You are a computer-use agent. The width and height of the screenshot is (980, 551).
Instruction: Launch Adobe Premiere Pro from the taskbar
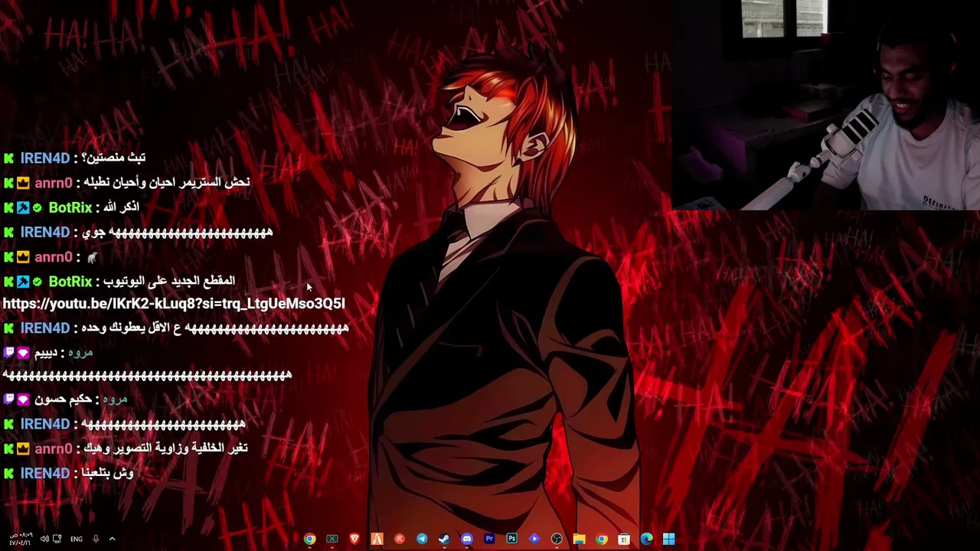(489, 540)
